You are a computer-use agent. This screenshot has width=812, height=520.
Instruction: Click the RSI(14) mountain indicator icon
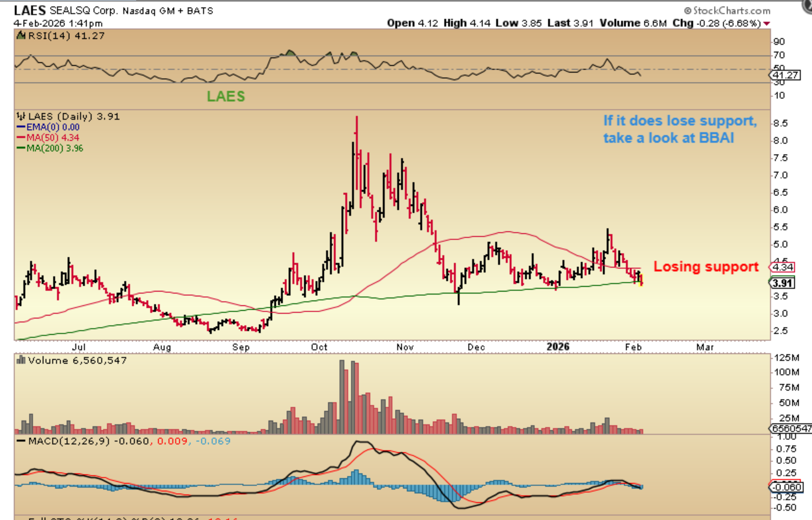point(21,36)
